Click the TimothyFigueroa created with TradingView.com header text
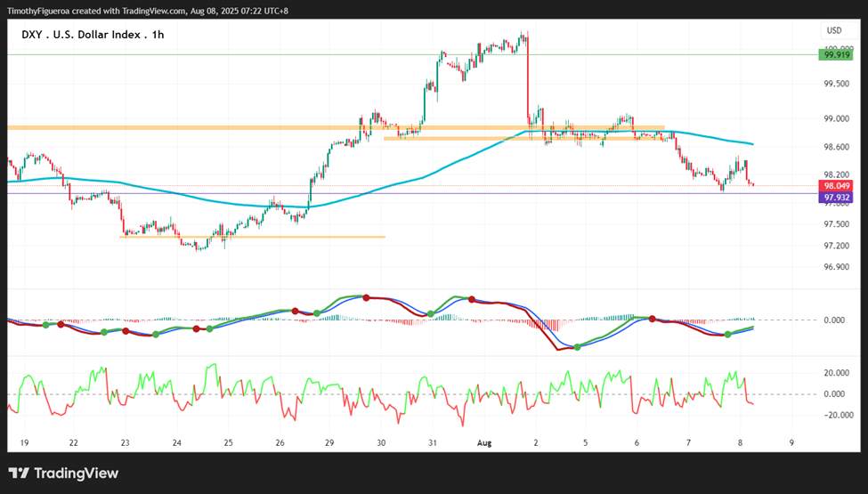 point(148,11)
